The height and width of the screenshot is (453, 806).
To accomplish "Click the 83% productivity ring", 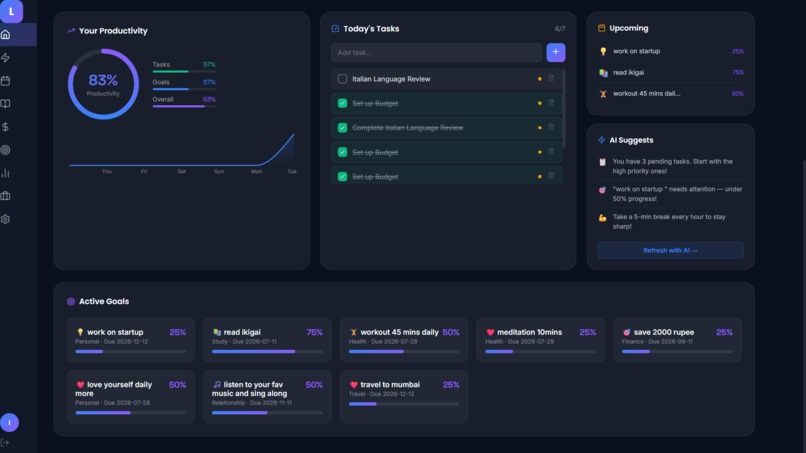I will [103, 84].
